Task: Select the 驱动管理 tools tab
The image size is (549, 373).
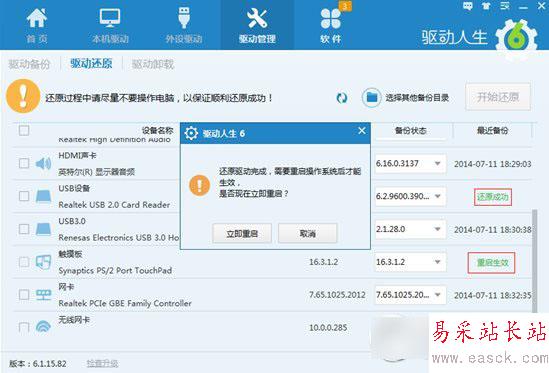Action: 257,26
